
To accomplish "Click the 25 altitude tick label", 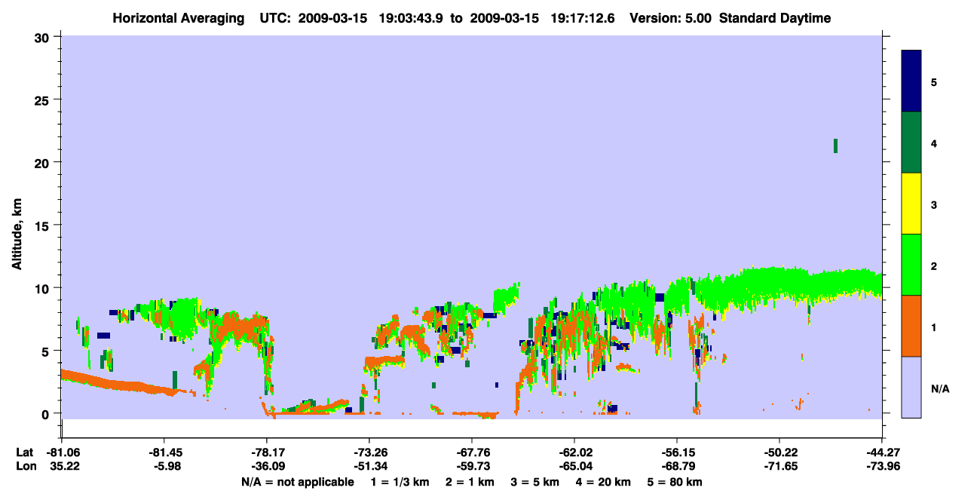I will coord(44,100).
